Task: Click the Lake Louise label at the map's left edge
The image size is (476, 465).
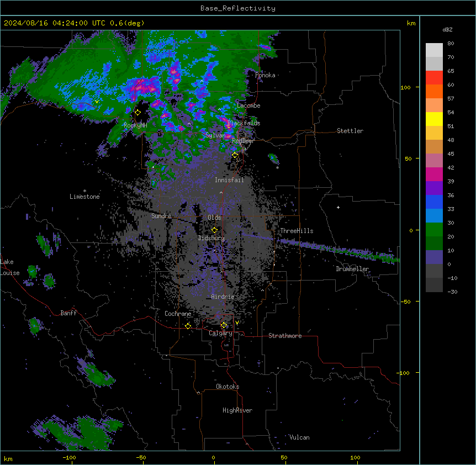Action: coord(10,267)
